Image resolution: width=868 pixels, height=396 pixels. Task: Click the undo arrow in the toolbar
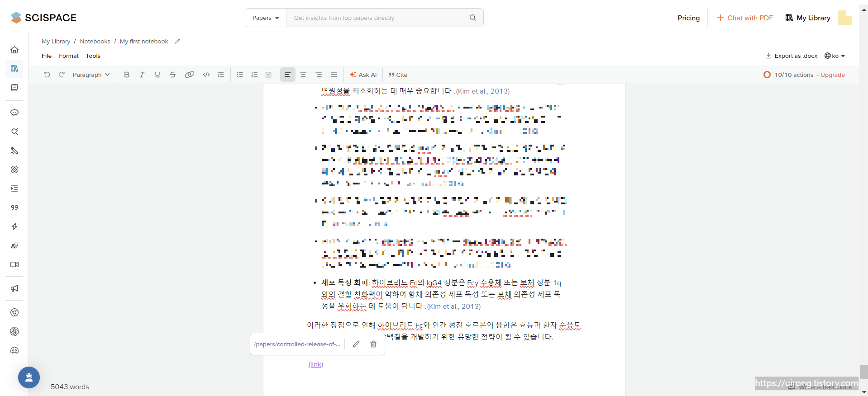(47, 75)
